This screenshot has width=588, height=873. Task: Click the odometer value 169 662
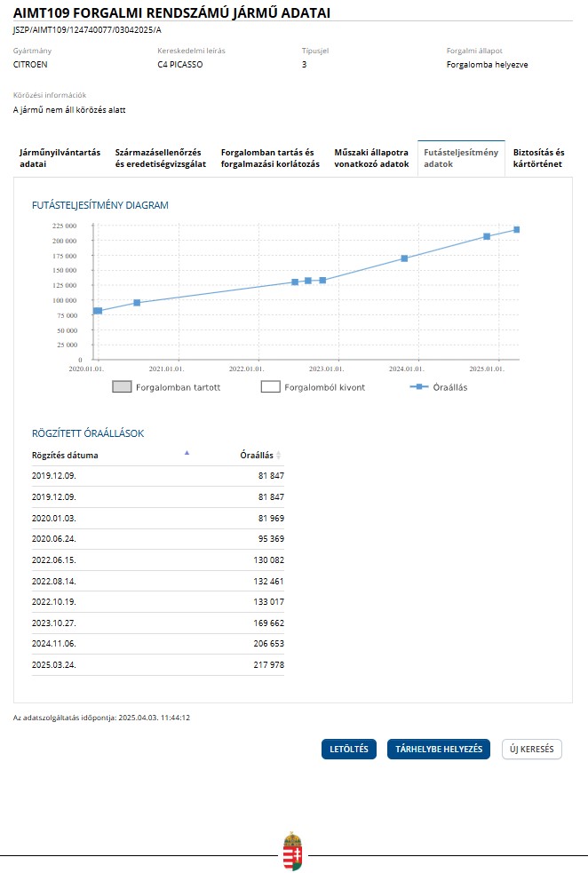point(268,623)
